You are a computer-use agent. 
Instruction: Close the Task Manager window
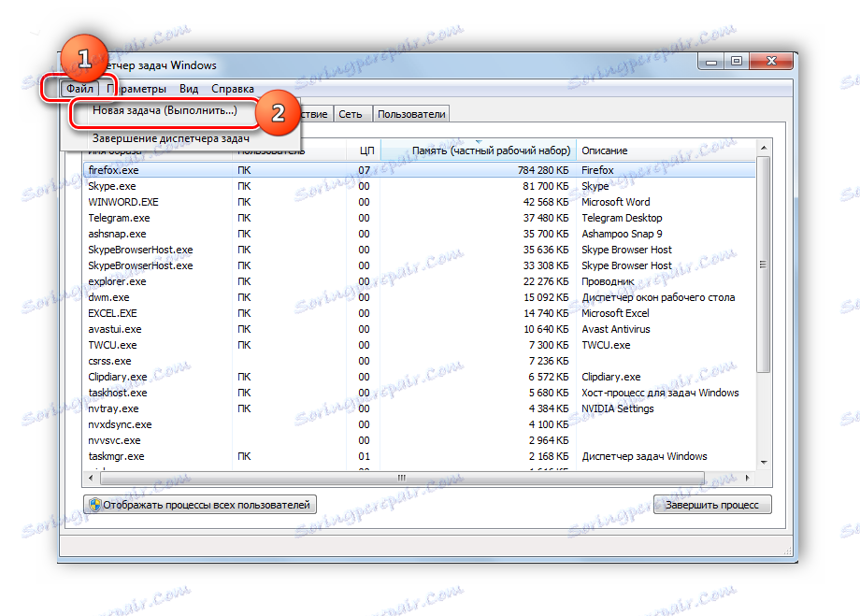[x=771, y=61]
